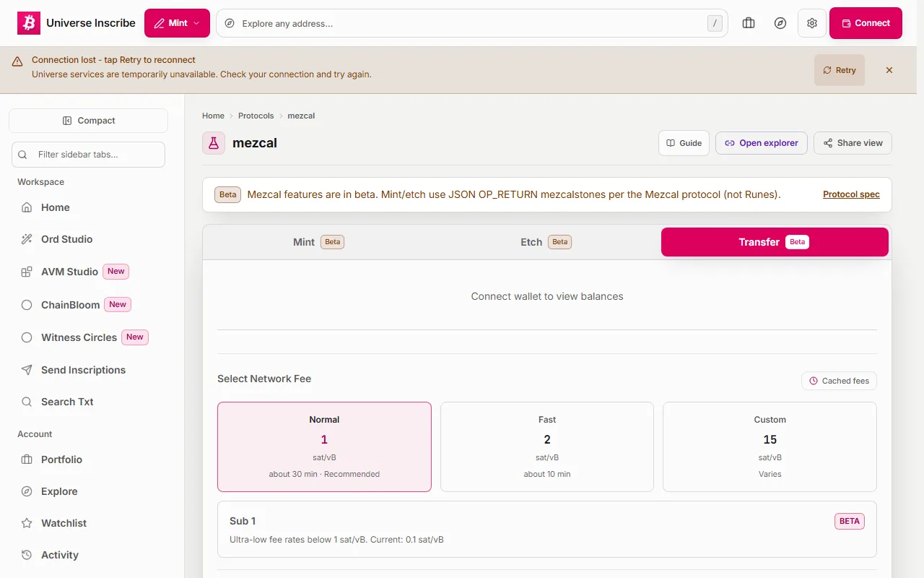This screenshot has width=924, height=578.
Task: Click the mezcal flask icon
Action: tap(214, 143)
